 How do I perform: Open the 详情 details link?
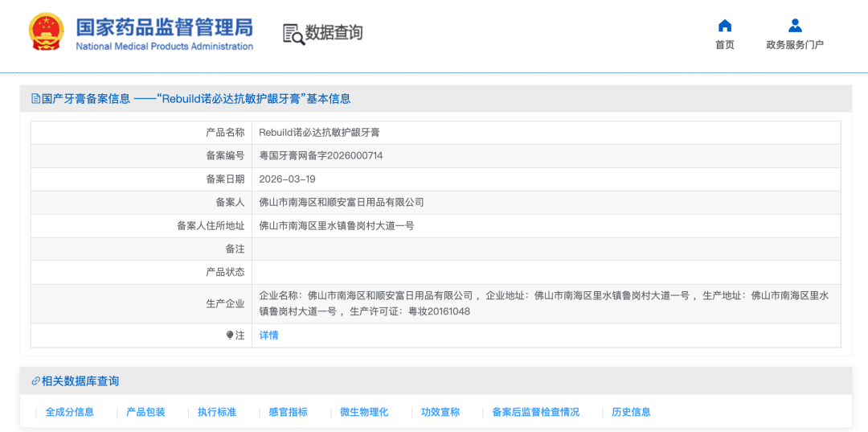(268, 335)
